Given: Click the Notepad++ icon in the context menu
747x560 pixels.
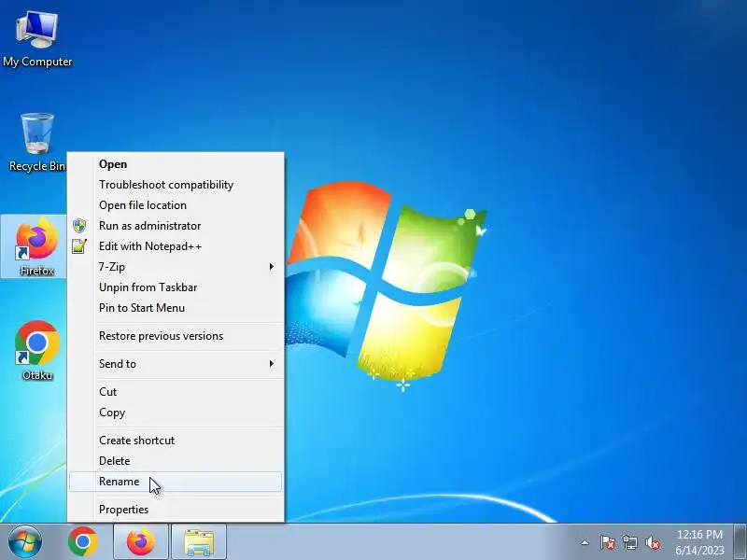Looking at the screenshot, I should [x=79, y=246].
